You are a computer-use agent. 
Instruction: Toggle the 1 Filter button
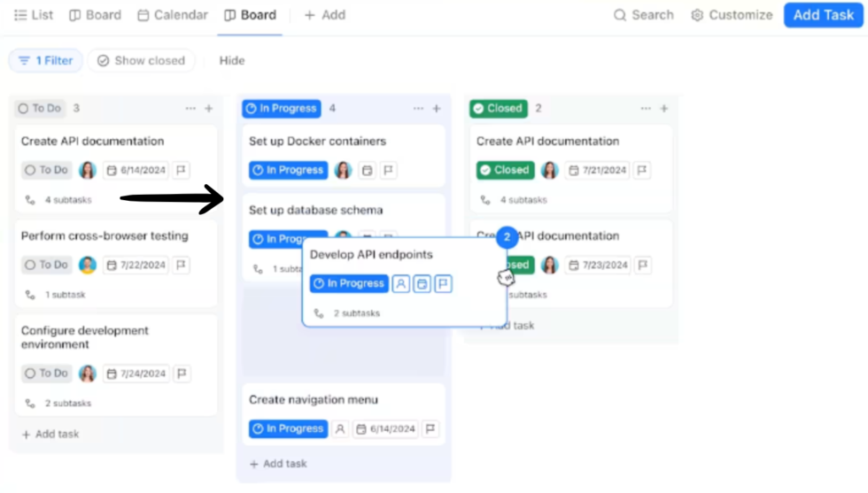46,61
